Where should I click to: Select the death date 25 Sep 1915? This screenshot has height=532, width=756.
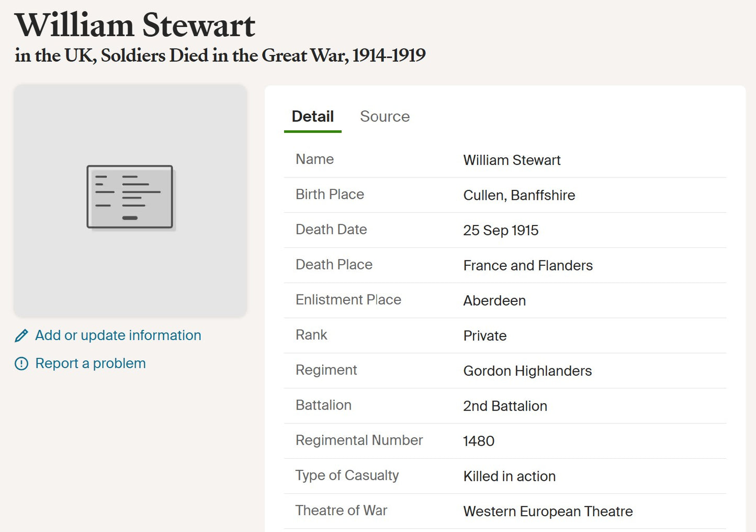[500, 230]
